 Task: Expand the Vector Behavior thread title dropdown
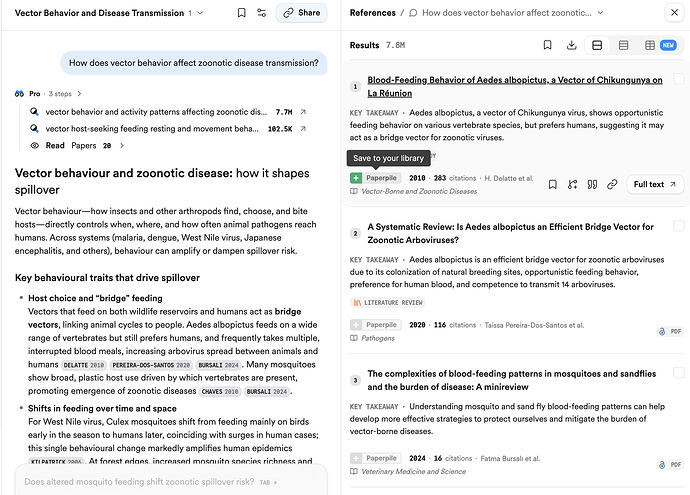pos(200,13)
